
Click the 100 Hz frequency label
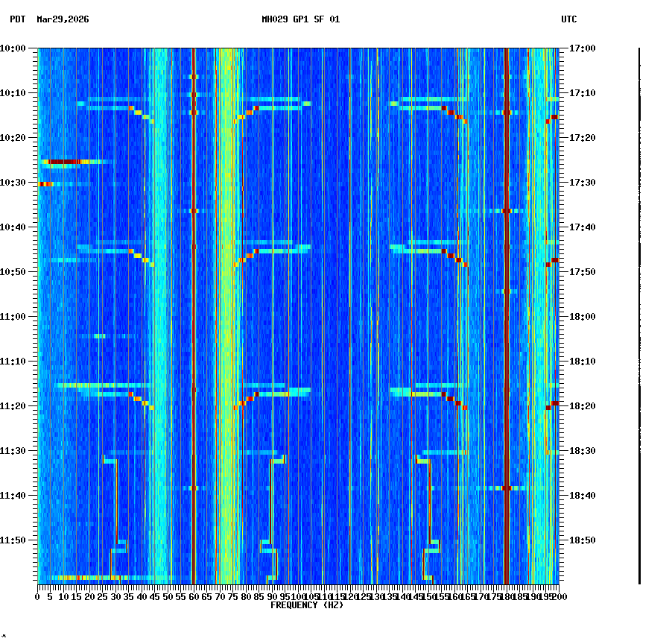point(298,597)
